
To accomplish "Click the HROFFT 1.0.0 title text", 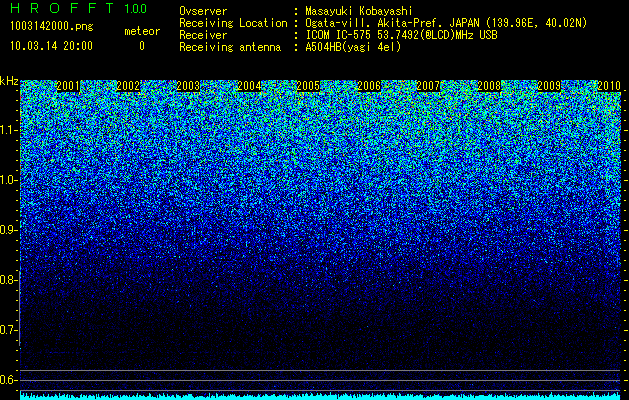I will (79, 8).
